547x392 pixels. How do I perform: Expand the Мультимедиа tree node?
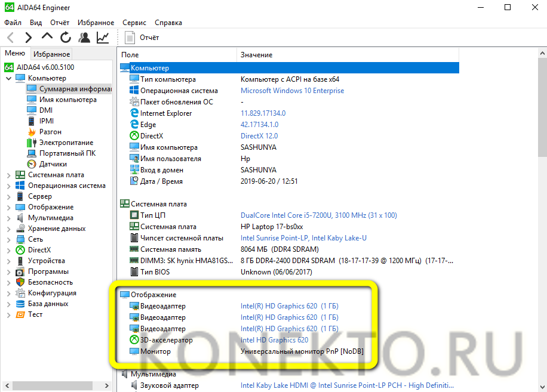tap(9, 218)
